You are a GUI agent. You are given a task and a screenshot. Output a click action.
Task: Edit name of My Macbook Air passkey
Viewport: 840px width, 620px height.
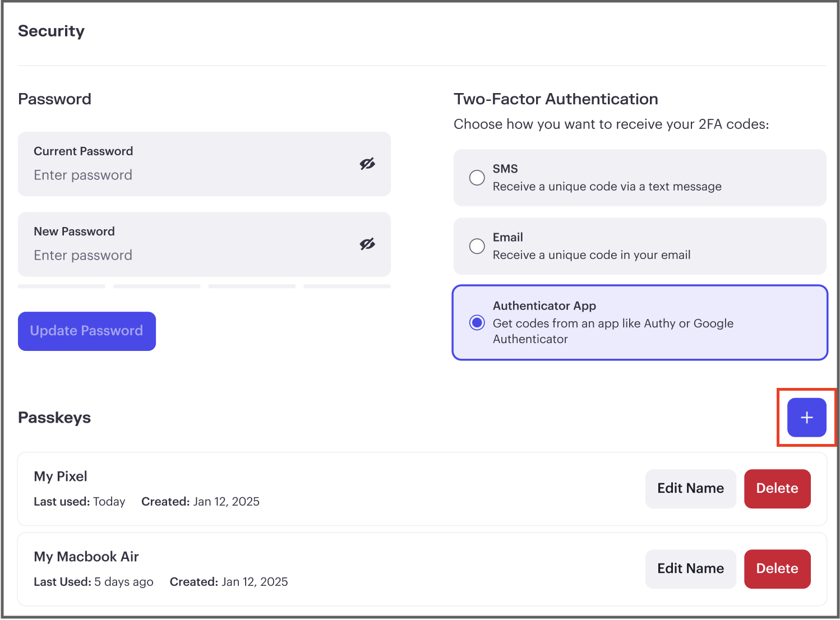pos(691,569)
